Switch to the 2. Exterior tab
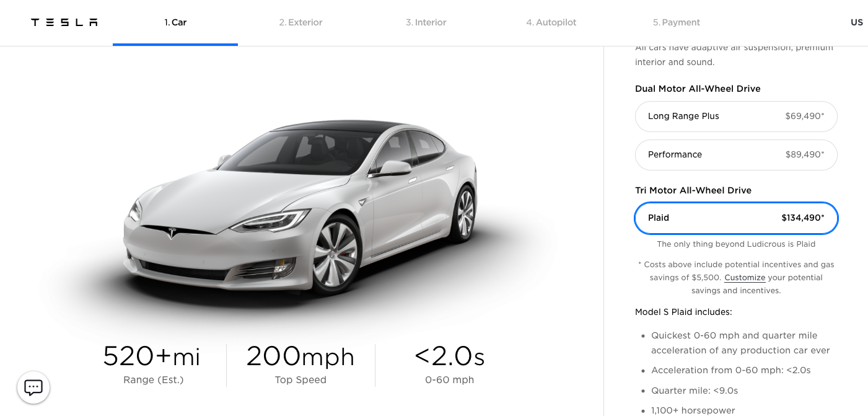 tap(300, 22)
